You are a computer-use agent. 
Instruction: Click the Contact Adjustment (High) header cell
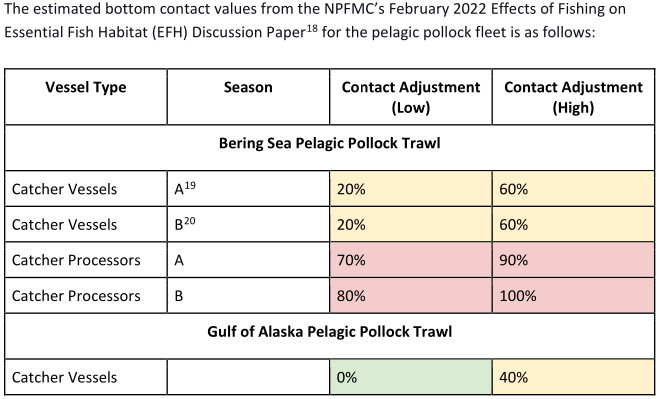[573, 97]
